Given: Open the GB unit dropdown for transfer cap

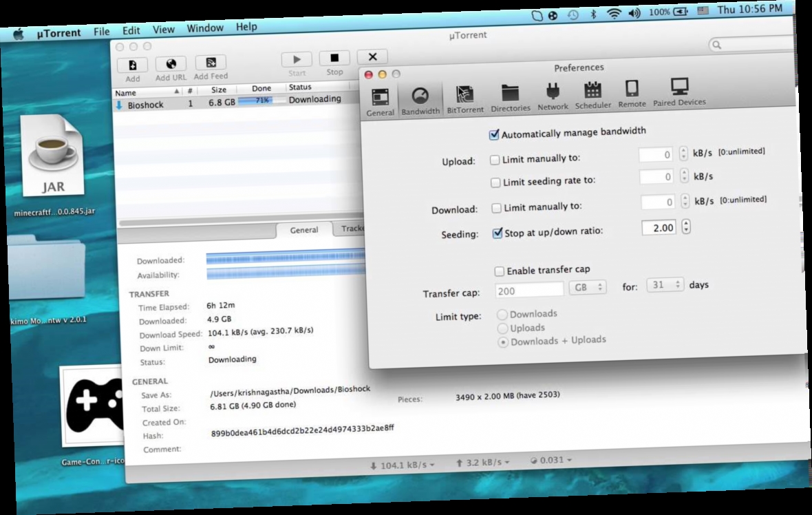Looking at the screenshot, I should pyautogui.click(x=588, y=288).
